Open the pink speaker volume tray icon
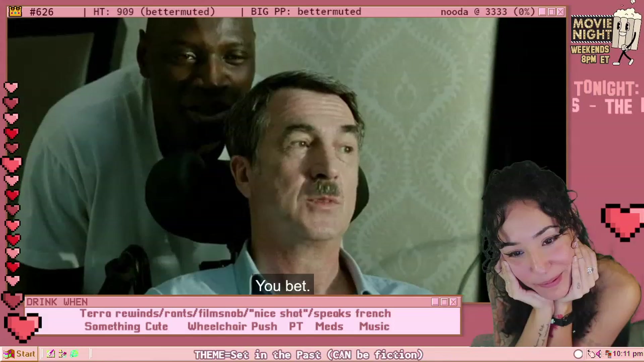644x362 pixels. [x=599, y=354]
